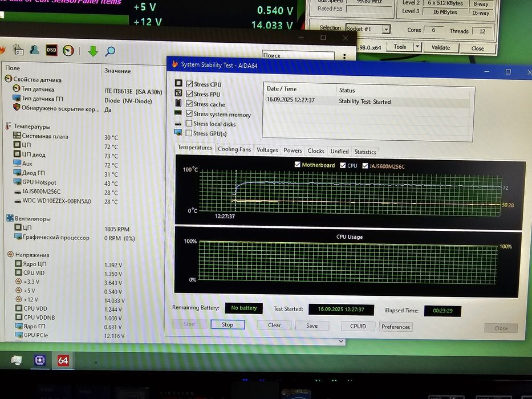Click the green download arrow icon
The height and width of the screenshot is (399, 532).
click(x=93, y=51)
